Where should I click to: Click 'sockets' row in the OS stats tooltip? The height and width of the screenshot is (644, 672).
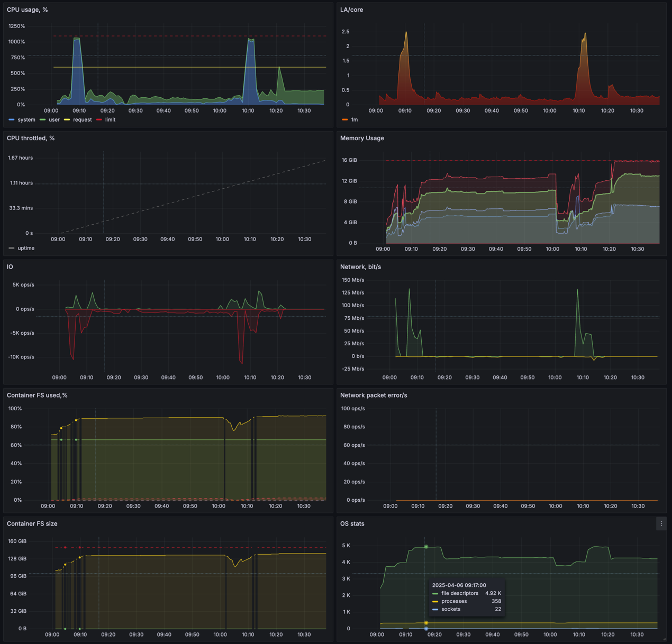pos(467,609)
